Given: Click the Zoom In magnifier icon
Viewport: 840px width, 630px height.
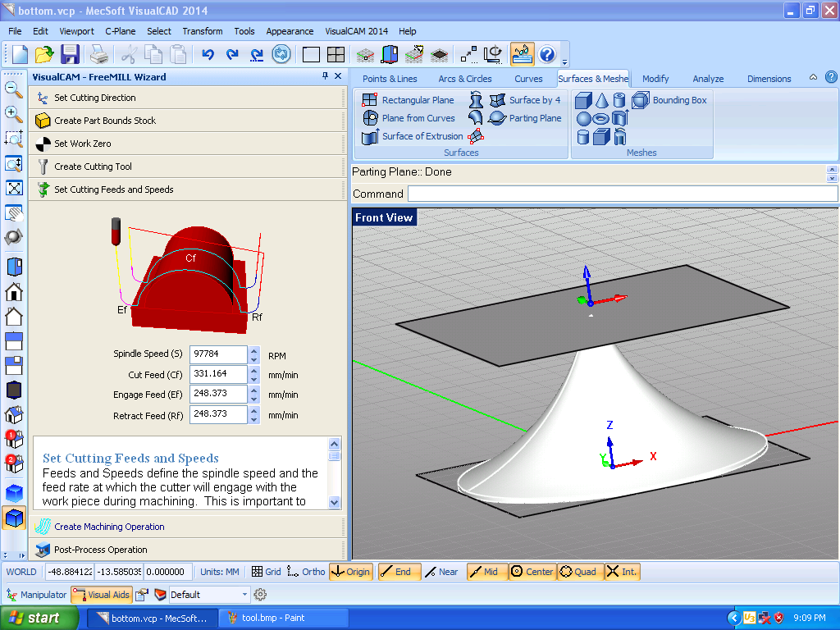Looking at the screenshot, I should (13, 113).
